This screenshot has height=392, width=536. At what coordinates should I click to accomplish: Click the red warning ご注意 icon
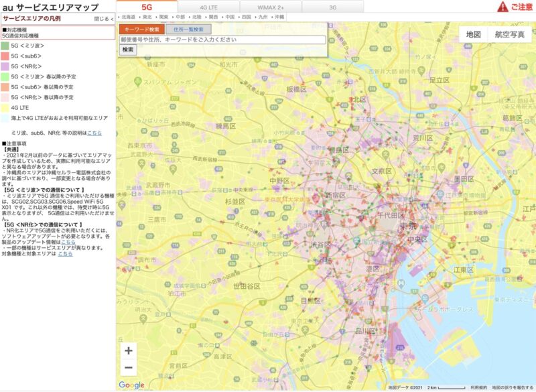click(515, 7)
